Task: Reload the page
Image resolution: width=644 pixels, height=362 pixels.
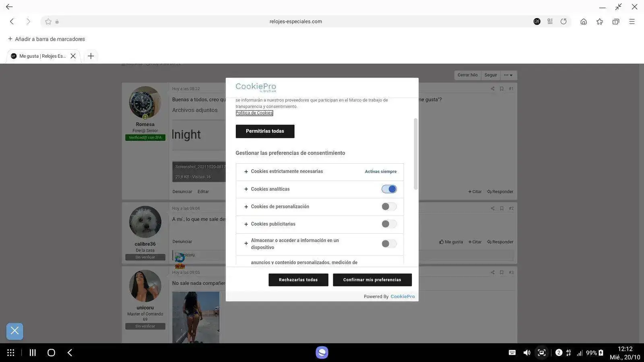Action: [563, 21]
